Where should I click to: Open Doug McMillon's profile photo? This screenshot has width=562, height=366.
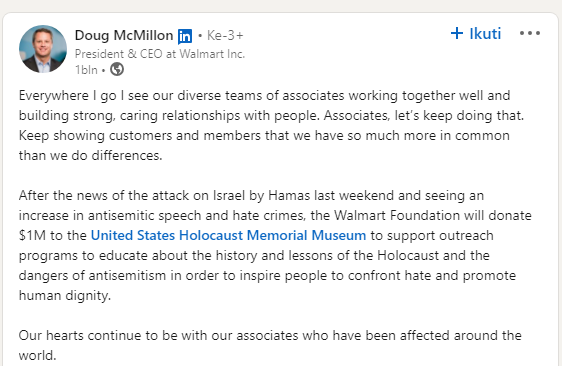click(x=43, y=49)
